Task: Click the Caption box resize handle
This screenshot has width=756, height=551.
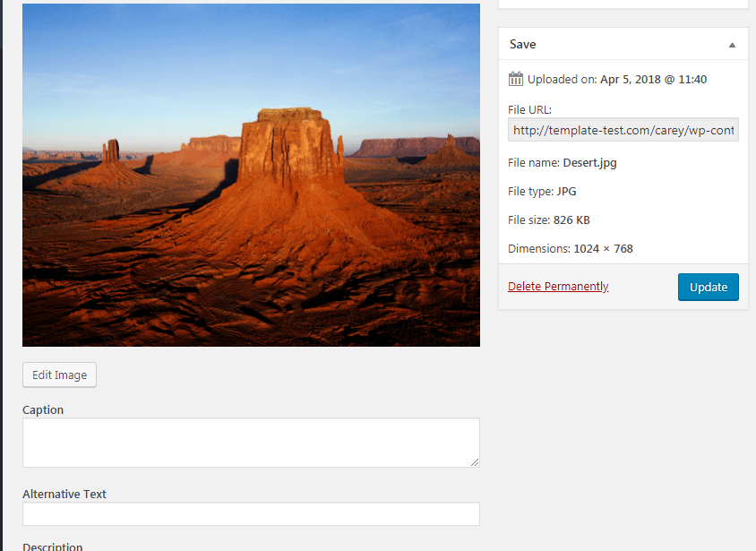Action: (x=475, y=462)
